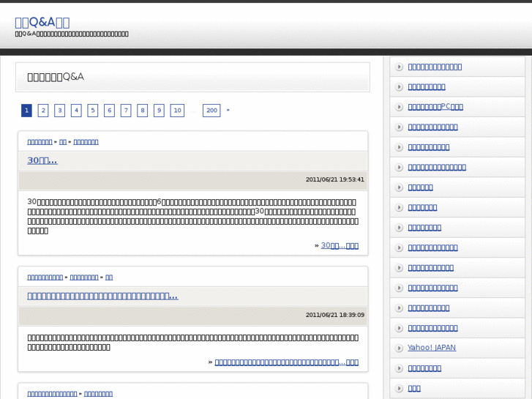Click the 2011/06/21 18:39:09 timestamp

[x=335, y=315]
